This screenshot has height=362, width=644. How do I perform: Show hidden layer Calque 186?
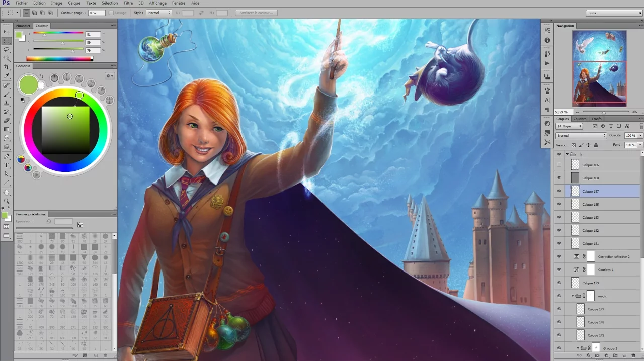pyautogui.click(x=559, y=165)
